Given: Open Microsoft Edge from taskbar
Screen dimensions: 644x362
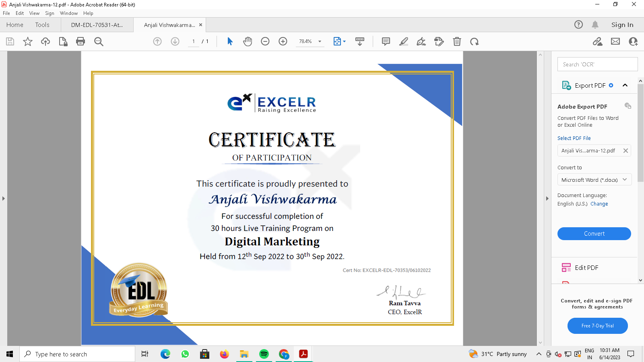Looking at the screenshot, I should (x=165, y=354).
